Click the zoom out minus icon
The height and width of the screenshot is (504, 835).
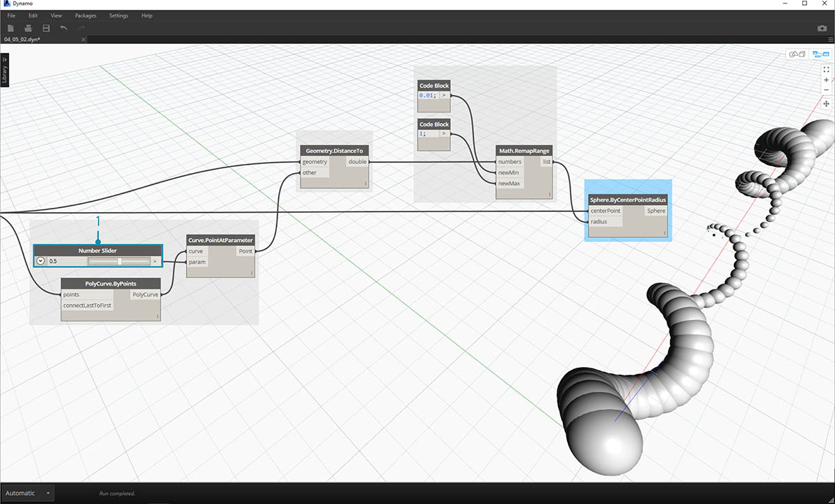[x=826, y=91]
